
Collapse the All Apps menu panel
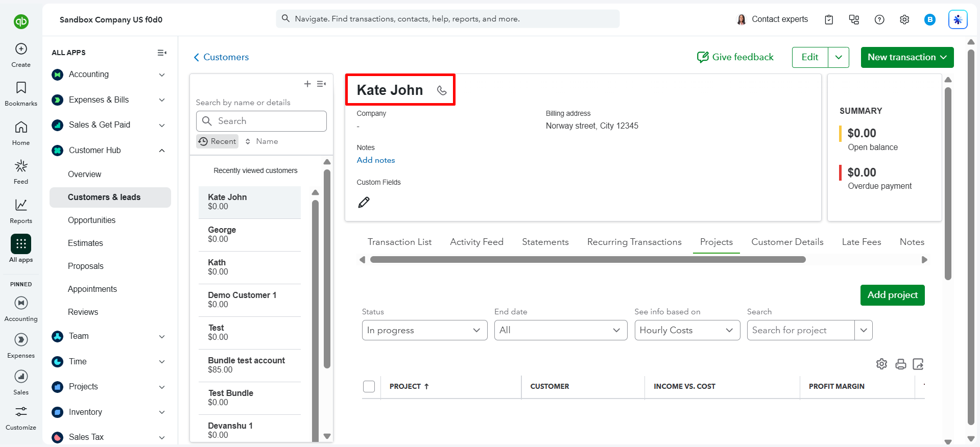162,53
